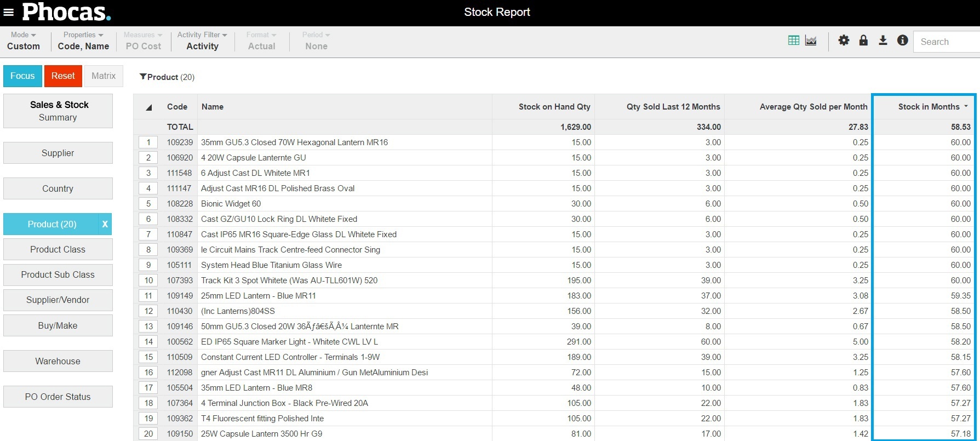Switch to chart view icon
Viewport: 980px width, 441px height.
tap(811, 41)
